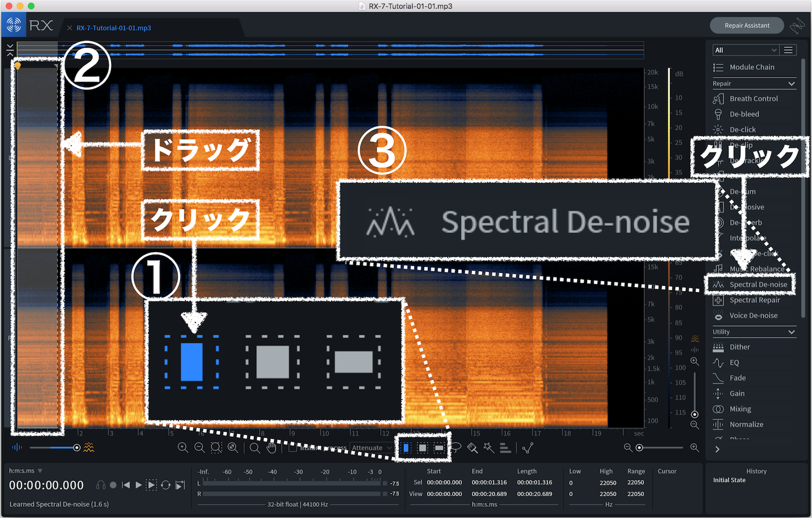Select the time selection tool
The height and width of the screenshot is (518, 812).
point(406,448)
